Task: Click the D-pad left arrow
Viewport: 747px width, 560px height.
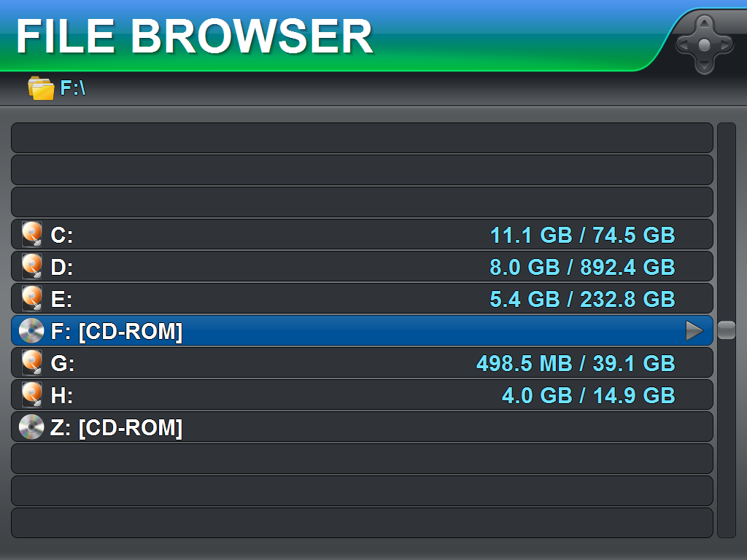Action: tap(683, 44)
